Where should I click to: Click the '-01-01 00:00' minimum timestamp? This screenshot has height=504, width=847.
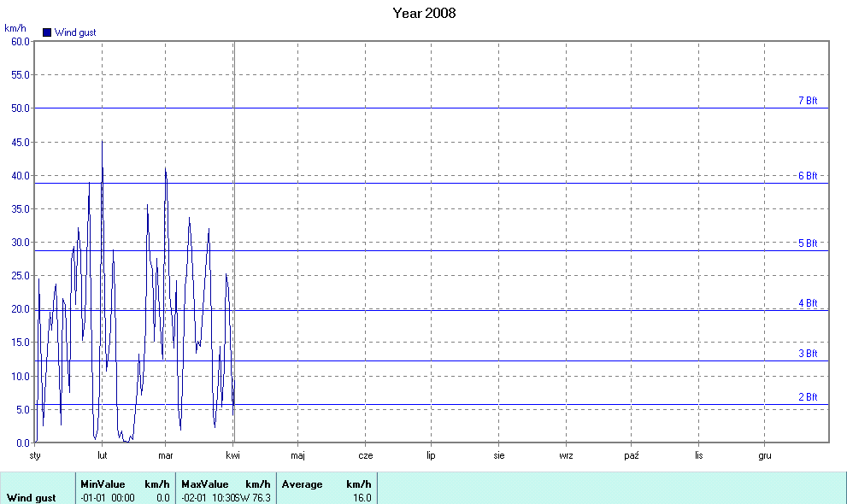pos(108,497)
